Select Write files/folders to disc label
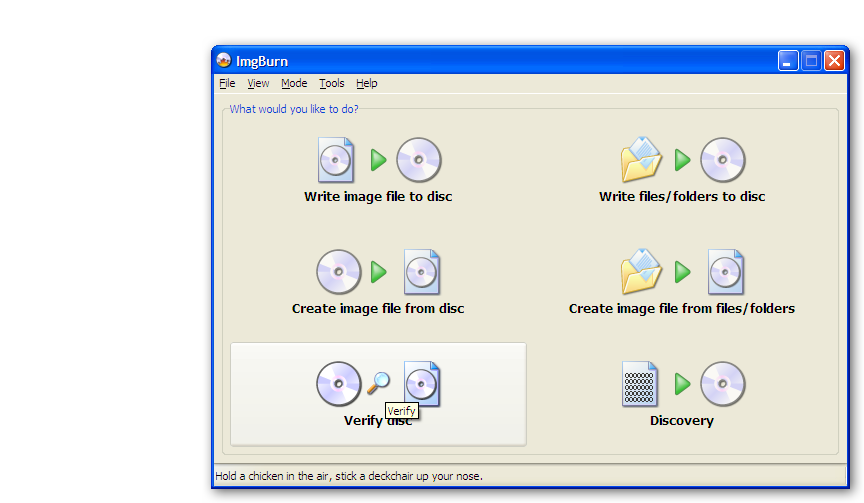Image resolution: width=864 pixels, height=503 pixels. (682, 197)
